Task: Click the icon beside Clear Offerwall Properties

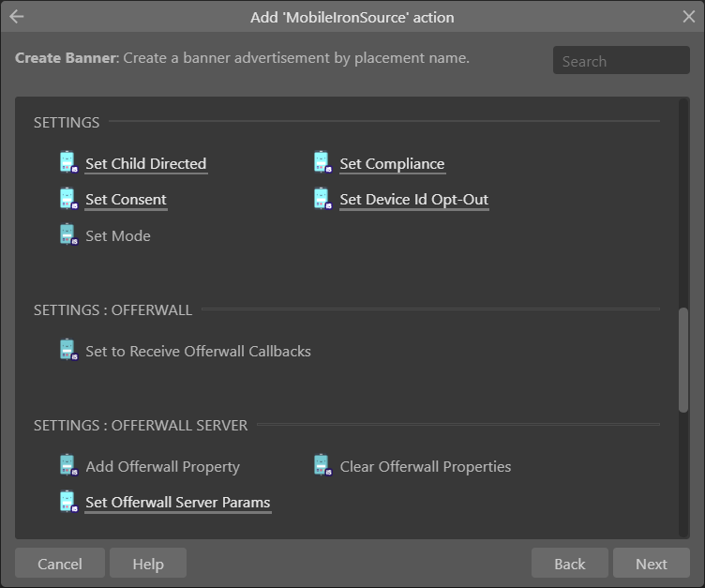Action: tap(322, 465)
